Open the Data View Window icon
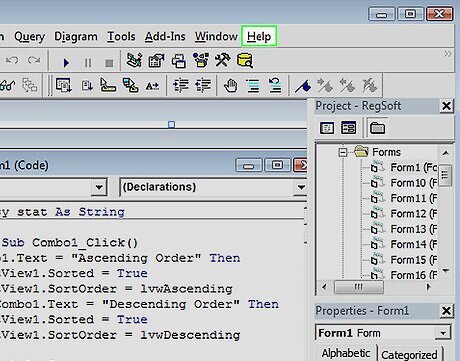 click(x=245, y=60)
